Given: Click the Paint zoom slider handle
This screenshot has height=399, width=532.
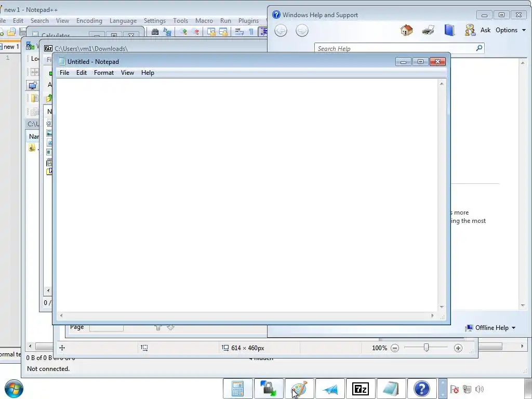Looking at the screenshot, I should tap(426, 348).
